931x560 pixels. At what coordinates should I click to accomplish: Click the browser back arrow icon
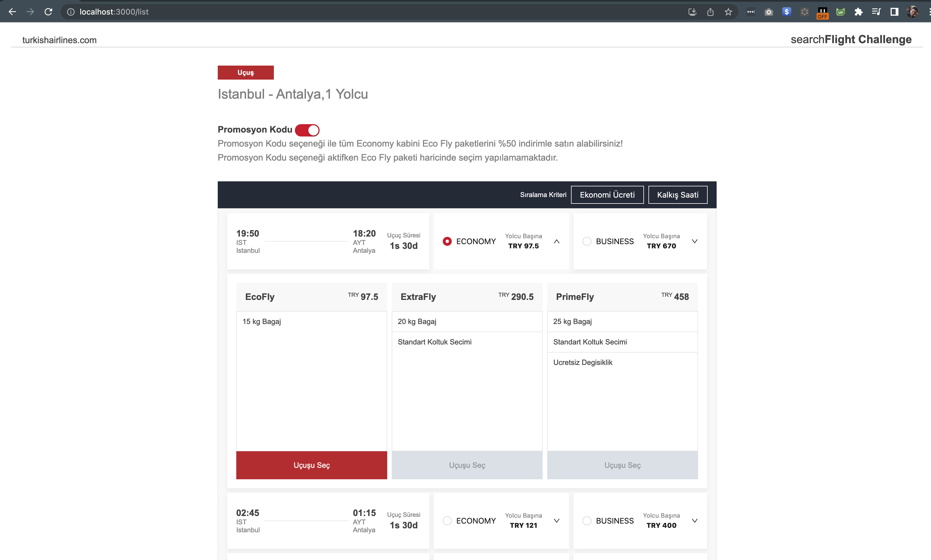click(x=12, y=12)
